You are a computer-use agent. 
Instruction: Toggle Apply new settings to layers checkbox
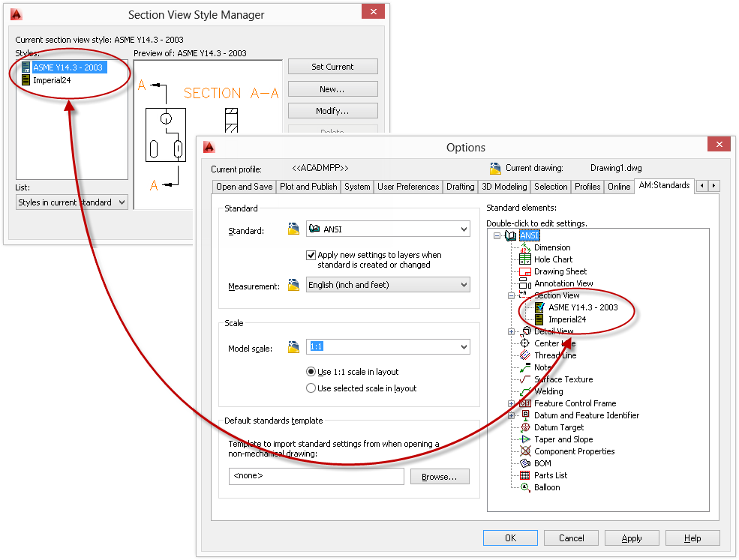point(311,256)
